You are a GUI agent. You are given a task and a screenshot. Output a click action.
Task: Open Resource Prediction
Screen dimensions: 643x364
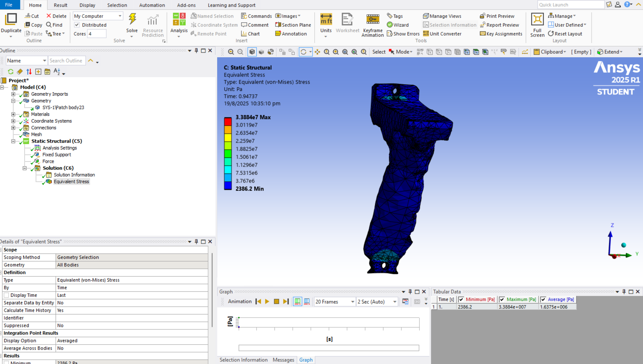pos(152,25)
